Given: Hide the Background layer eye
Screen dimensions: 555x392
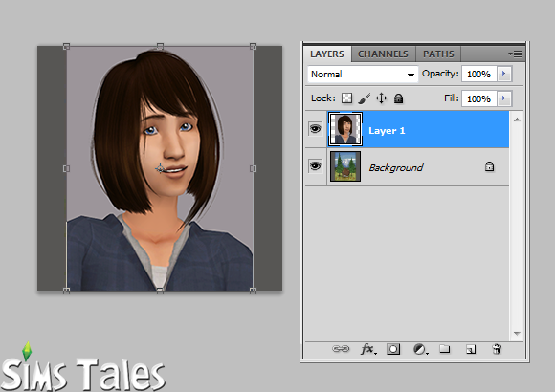Looking at the screenshot, I should [315, 165].
